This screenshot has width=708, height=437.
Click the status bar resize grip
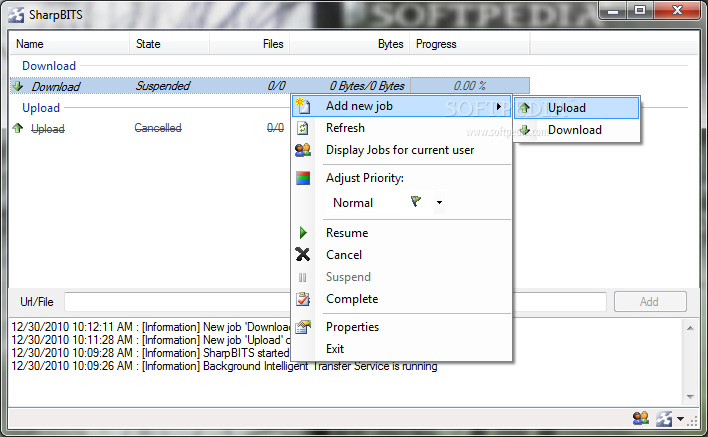point(692,422)
